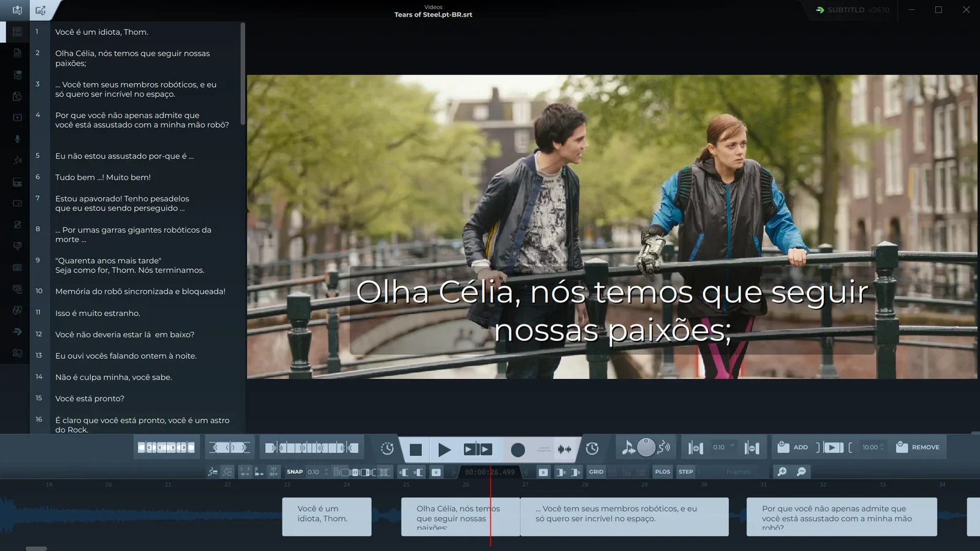Click the speech voice icon beside the knob

point(664,448)
